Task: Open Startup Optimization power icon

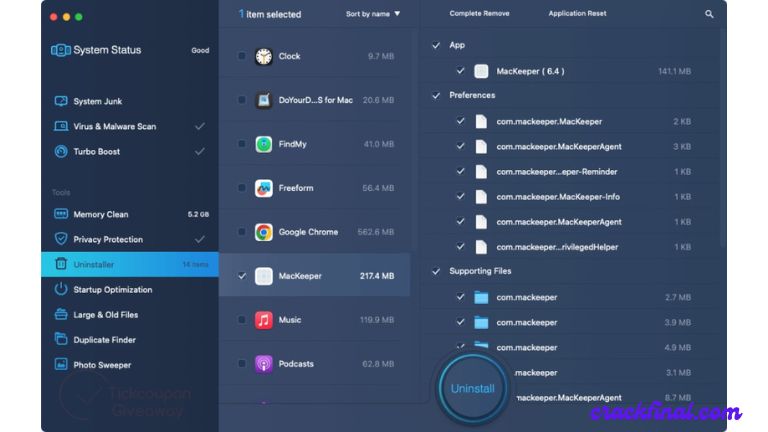Action: [61, 289]
